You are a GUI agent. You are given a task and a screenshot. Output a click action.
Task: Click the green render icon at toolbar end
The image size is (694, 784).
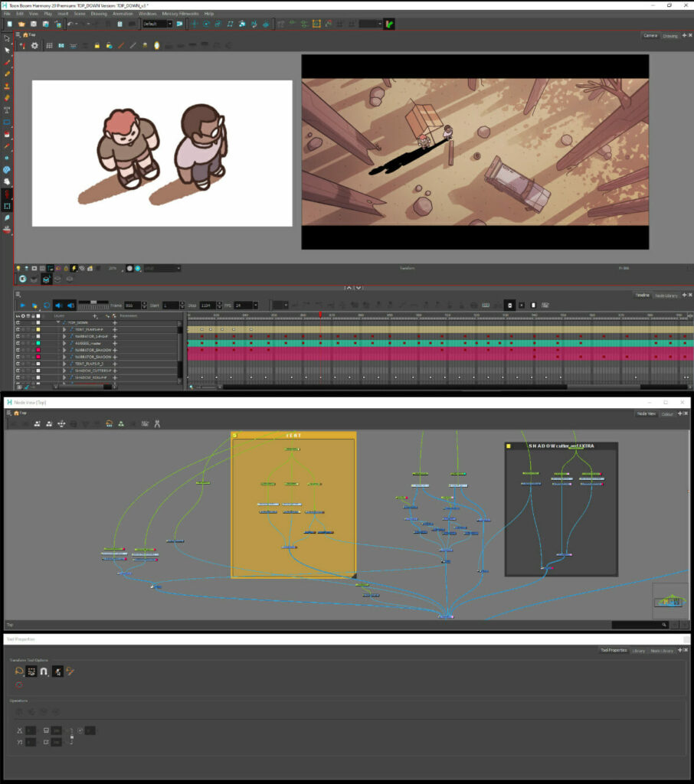[x=389, y=24]
